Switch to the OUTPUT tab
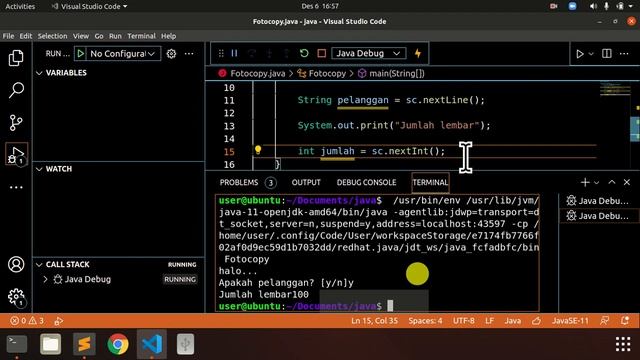The image size is (640, 360). (306, 182)
